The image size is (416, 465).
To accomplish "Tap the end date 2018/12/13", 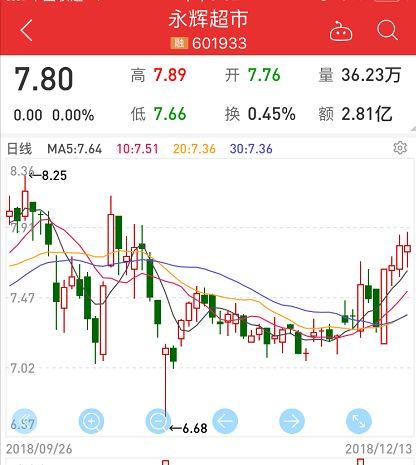I will (x=379, y=449).
